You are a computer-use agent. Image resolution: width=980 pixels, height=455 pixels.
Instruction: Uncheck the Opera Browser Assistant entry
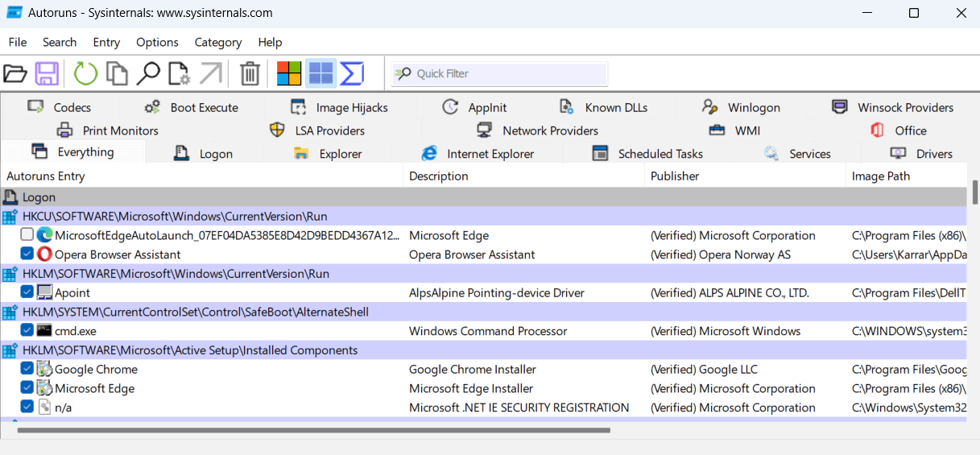pos(27,254)
